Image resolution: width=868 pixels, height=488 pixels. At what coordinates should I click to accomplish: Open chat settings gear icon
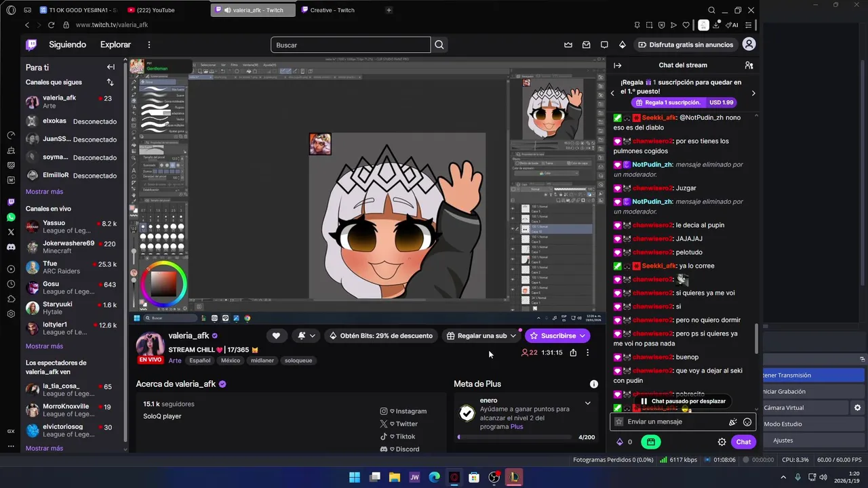[722, 442]
